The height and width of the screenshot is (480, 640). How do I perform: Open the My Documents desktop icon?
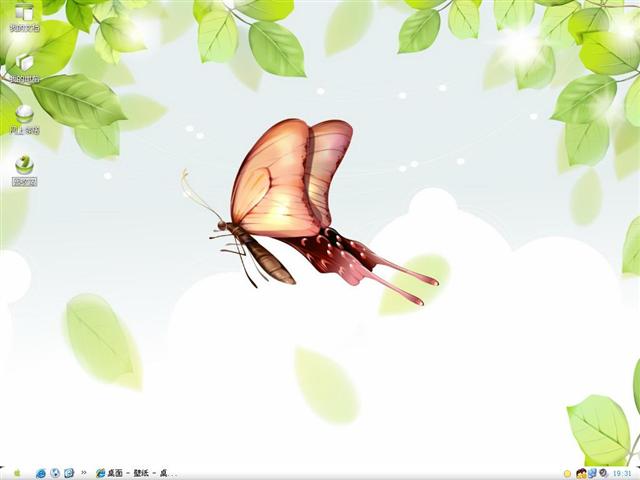[24, 17]
